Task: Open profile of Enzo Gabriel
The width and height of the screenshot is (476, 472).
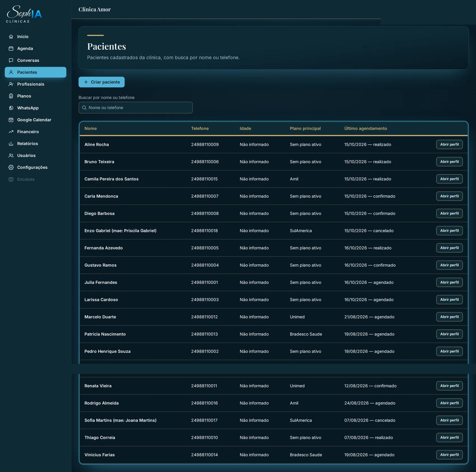Action: coord(449,231)
